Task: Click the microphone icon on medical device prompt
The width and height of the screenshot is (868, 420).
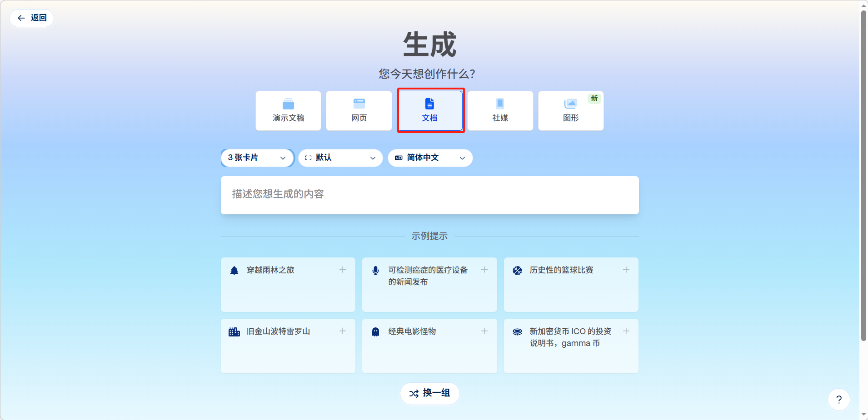Action: 375,271
